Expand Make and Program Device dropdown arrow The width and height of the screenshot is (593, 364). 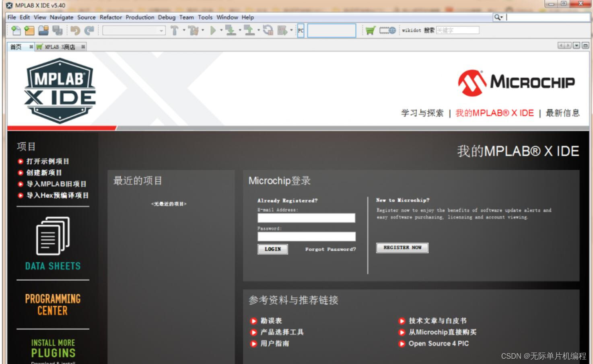coord(240,30)
